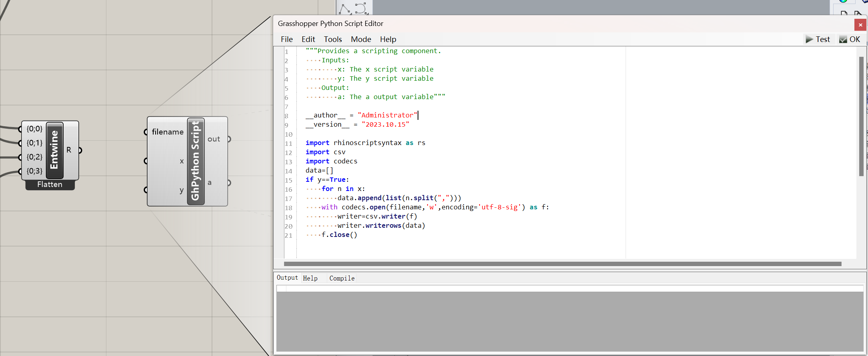Viewport: 868px width, 356px height.
Task: Click the 'writer.writerows(data)' line
Action: point(381,225)
